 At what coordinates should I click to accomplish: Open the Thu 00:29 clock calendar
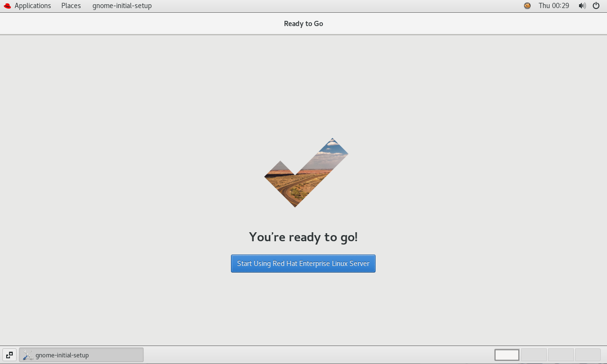click(554, 6)
